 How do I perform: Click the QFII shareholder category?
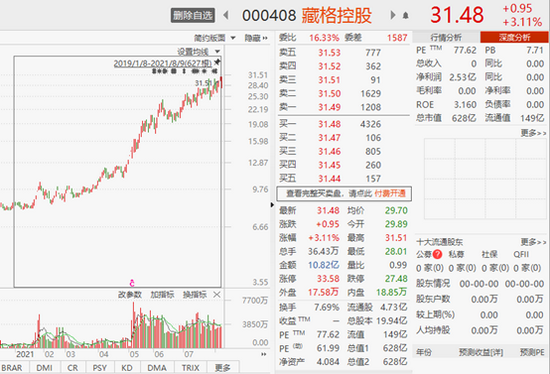tap(521, 254)
